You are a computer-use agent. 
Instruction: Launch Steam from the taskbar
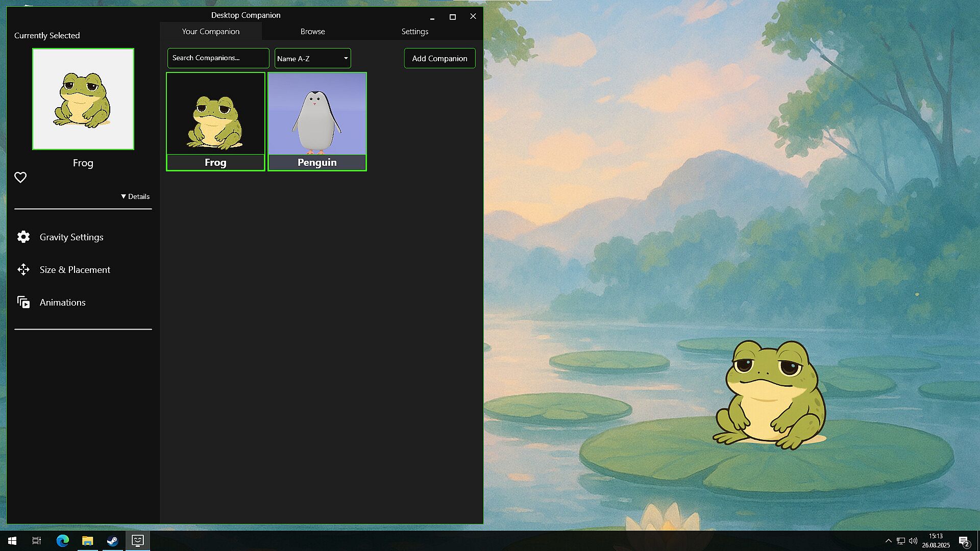[x=112, y=541]
